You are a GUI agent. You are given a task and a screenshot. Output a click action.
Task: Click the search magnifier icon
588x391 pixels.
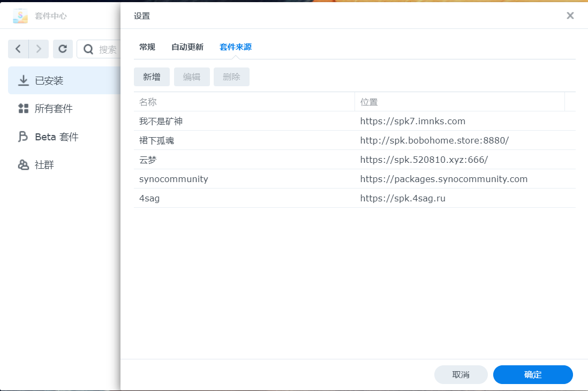click(88, 49)
